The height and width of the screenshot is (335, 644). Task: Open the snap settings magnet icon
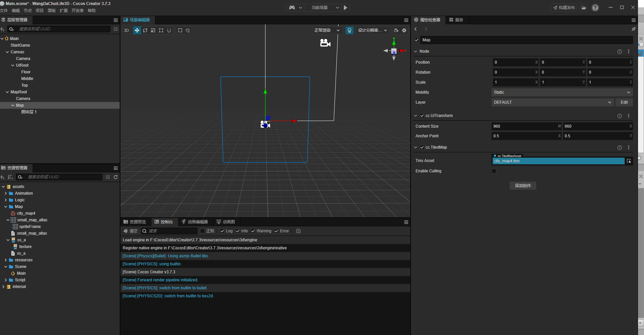click(169, 30)
